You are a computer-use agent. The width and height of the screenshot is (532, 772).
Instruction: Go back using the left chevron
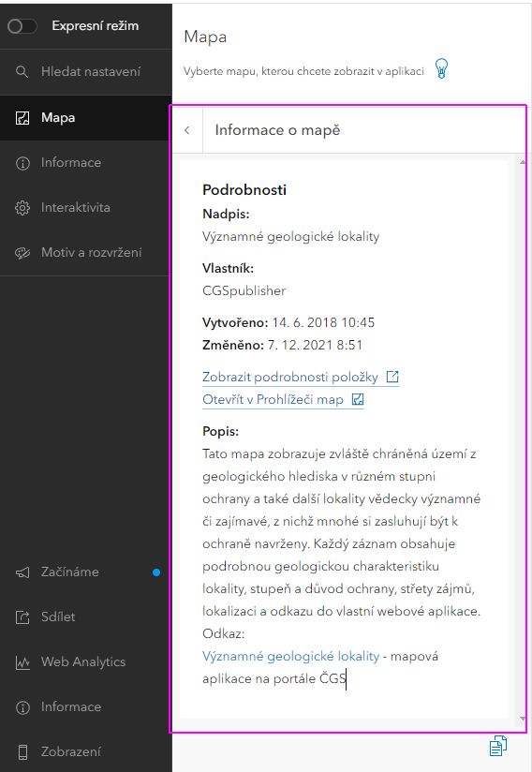[187, 130]
